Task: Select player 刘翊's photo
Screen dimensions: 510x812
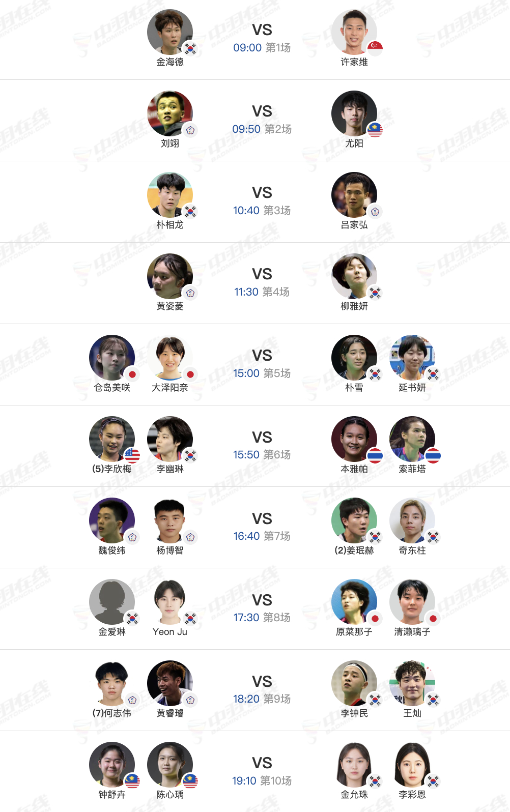Action: pyautogui.click(x=170, y=113)
